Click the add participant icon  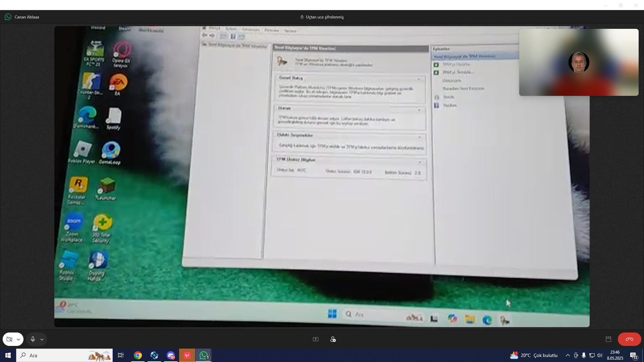tap(333, 339)
